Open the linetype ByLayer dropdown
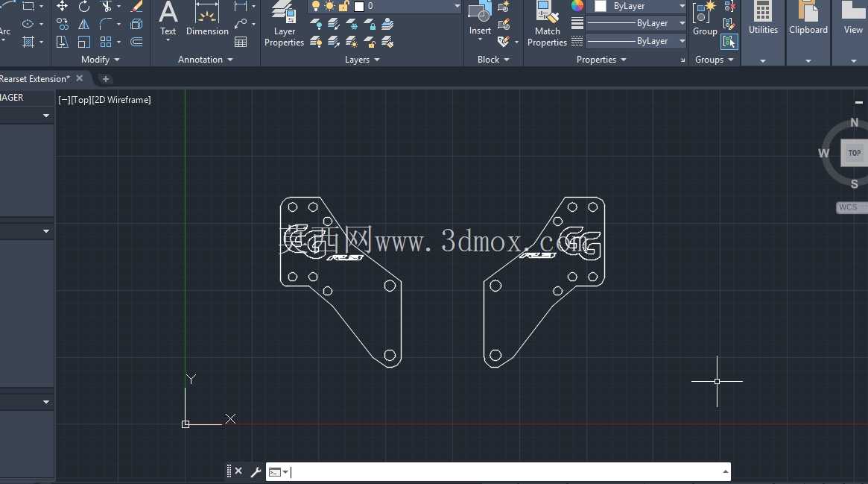868x484 pixels. click(x=682, y=41)
